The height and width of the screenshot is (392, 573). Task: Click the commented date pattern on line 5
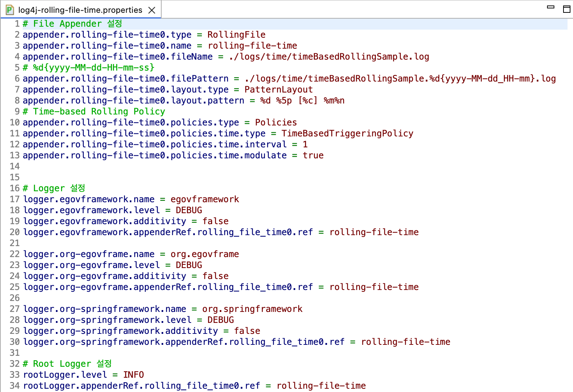(x=93, y=68)
